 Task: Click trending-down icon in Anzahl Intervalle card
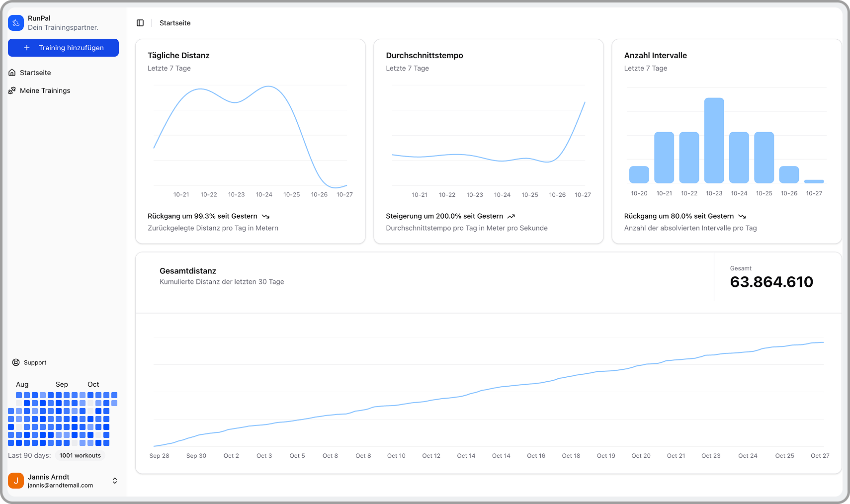[742, 216]
